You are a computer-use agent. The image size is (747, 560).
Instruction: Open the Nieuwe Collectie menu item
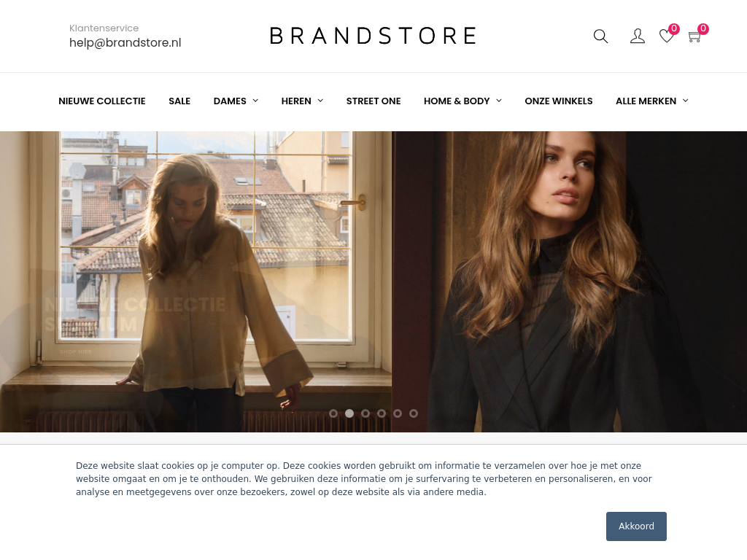click(x=102, y=101)
